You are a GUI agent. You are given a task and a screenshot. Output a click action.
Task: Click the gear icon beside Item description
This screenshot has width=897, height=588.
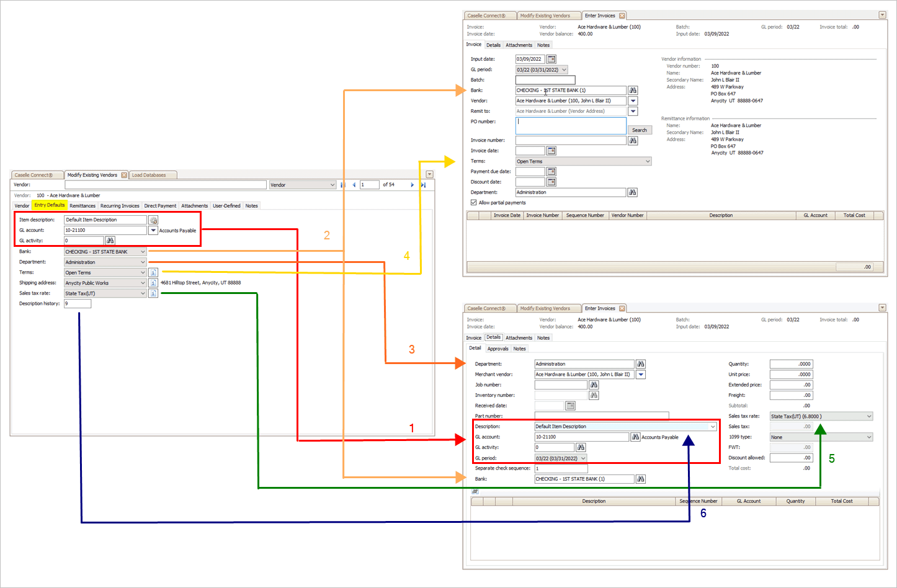(x=153, y=220)
